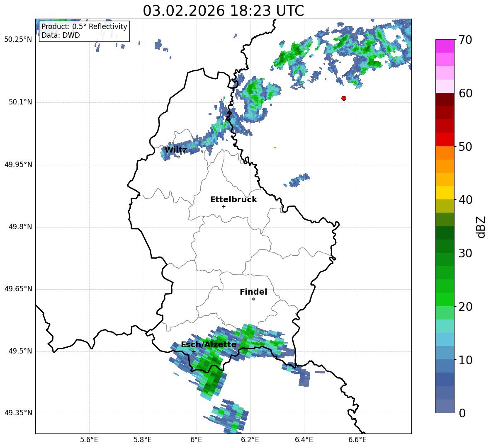The height and width of the screenshot is (448, 491).
Task: Click the 6.2°E longitude label
Action: (x=250, y=440)
